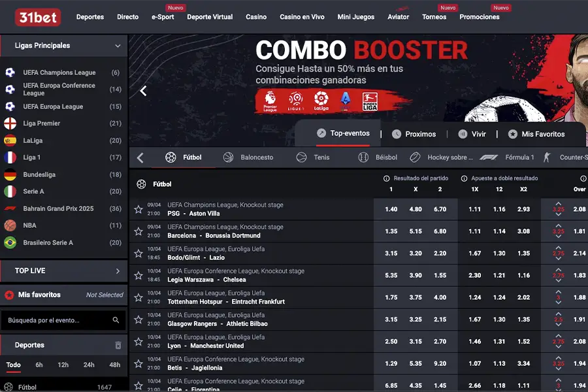Click the trash icon next to Deportes
Screen dimensions: 588x392
pyautogui.click(x=118, y=345)
